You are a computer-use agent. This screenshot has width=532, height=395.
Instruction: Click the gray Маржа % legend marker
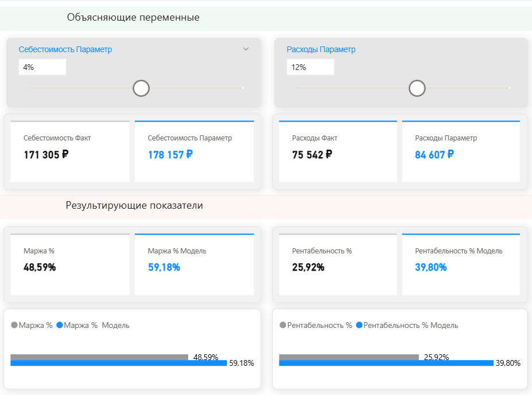[14, 325]
